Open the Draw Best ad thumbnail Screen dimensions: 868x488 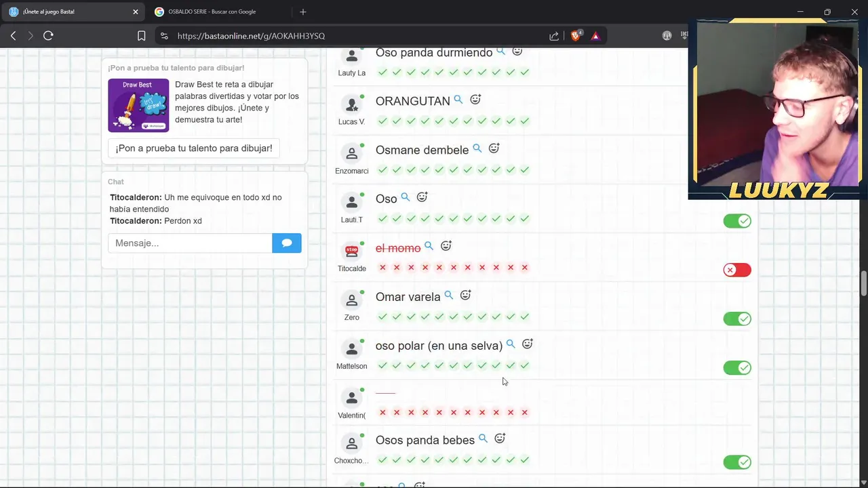pyautogui.click(x=138, y=105)
